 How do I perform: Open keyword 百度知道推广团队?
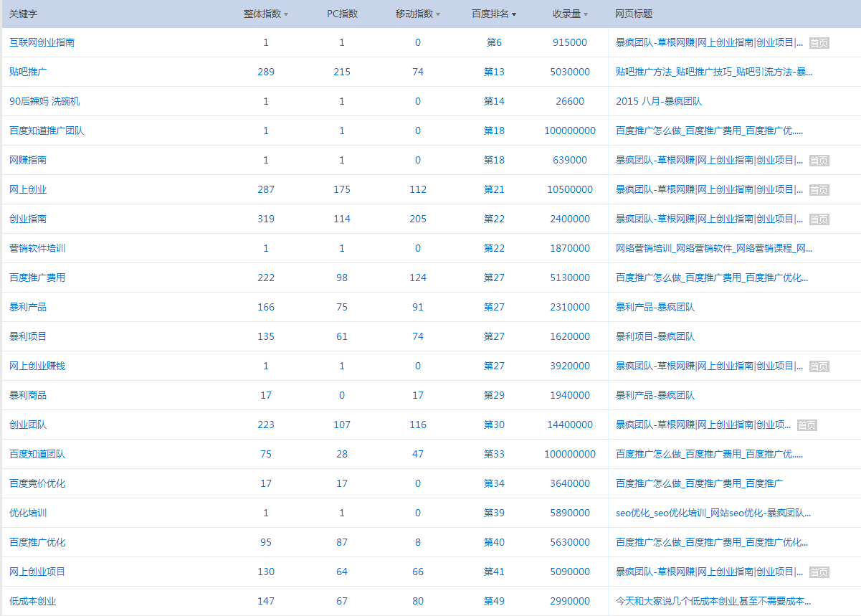47,131
